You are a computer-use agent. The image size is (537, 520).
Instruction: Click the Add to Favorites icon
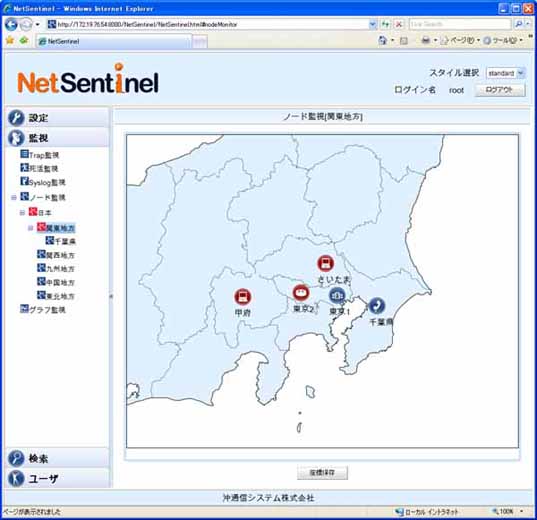pyautogui.click(x=24, y=41)
